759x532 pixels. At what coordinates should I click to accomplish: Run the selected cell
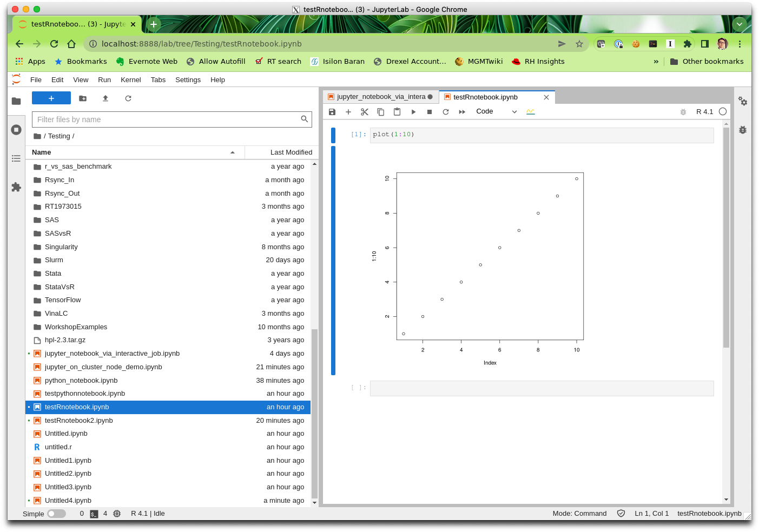click(x=413, y=112)
